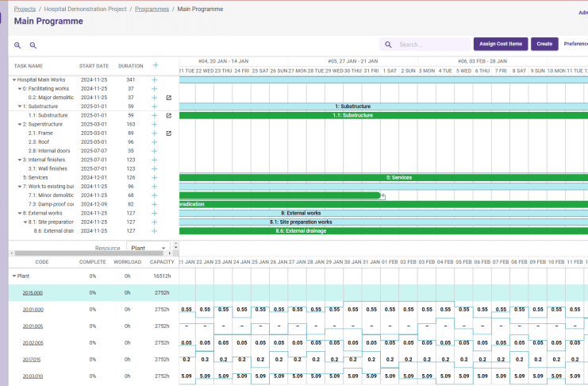This screenshot has height=386, width=588.
Task: Click plus icon on the 2.3: Roof row
Action: click(x=155, y=142)
